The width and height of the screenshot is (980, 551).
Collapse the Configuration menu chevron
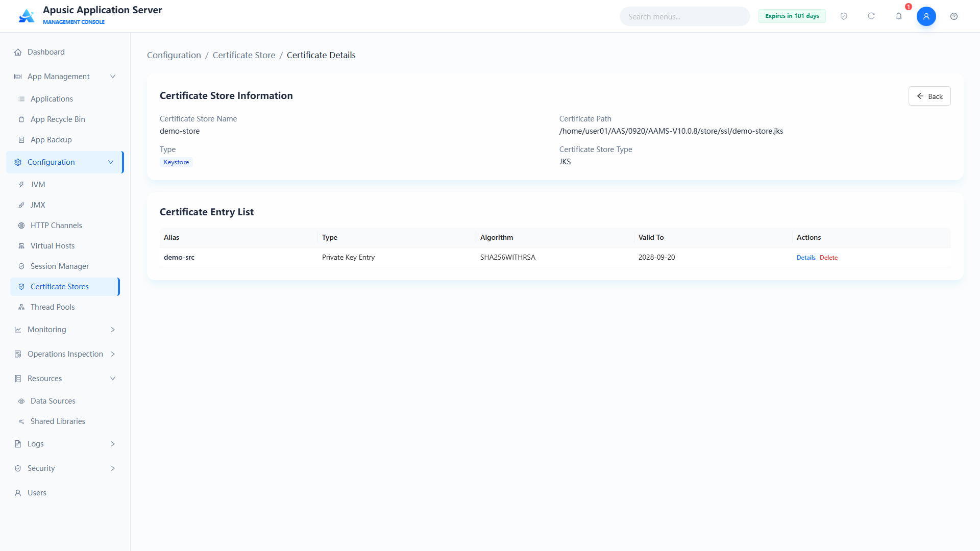111,162
